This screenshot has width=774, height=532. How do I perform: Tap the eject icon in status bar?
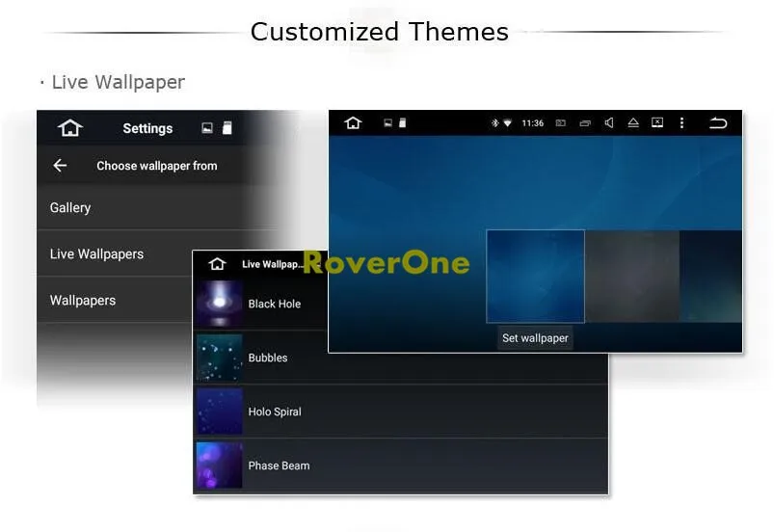633,123
